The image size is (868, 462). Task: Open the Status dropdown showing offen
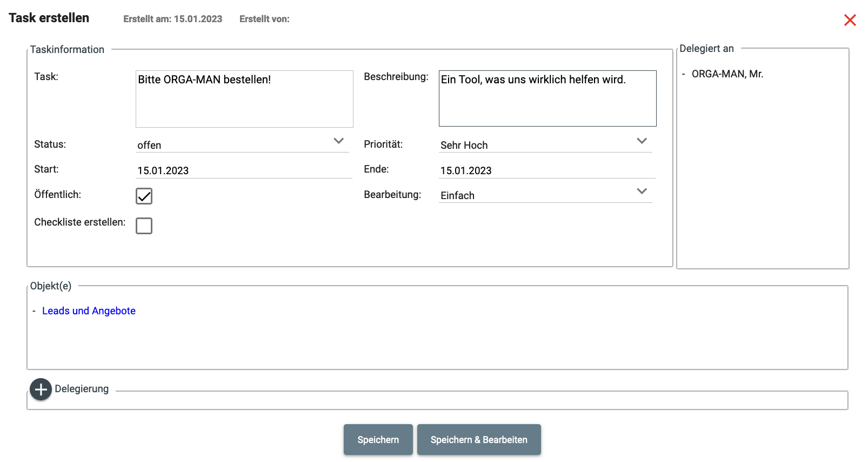click(x=242, y=144)
